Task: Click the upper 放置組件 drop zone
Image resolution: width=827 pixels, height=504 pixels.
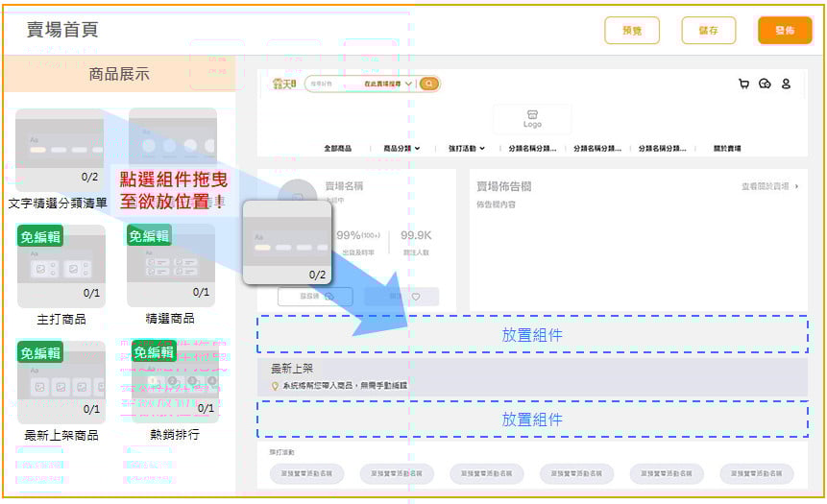Action: 532,335
